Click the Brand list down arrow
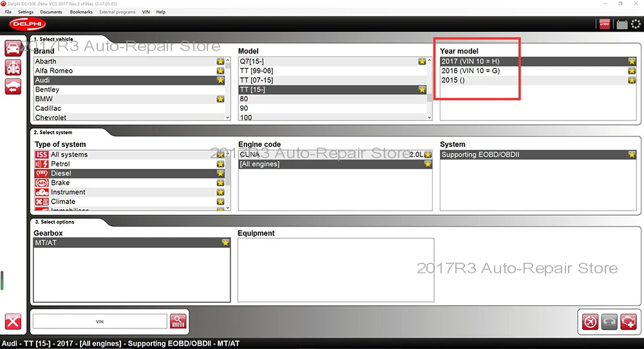Viewport: 644px width, 349px height. pyautogui.click(x=228, y=117)
